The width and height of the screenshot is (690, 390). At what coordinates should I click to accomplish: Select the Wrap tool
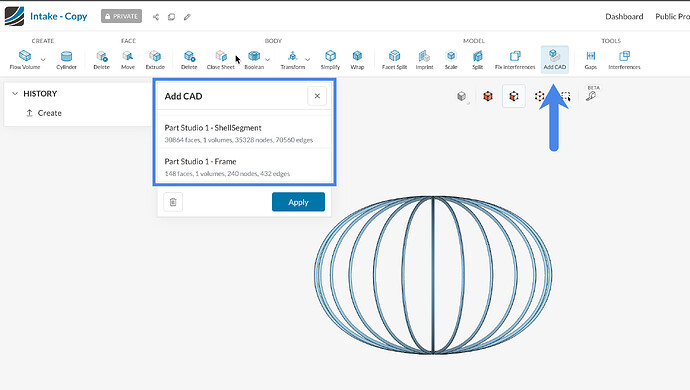[x=357, y=59]
